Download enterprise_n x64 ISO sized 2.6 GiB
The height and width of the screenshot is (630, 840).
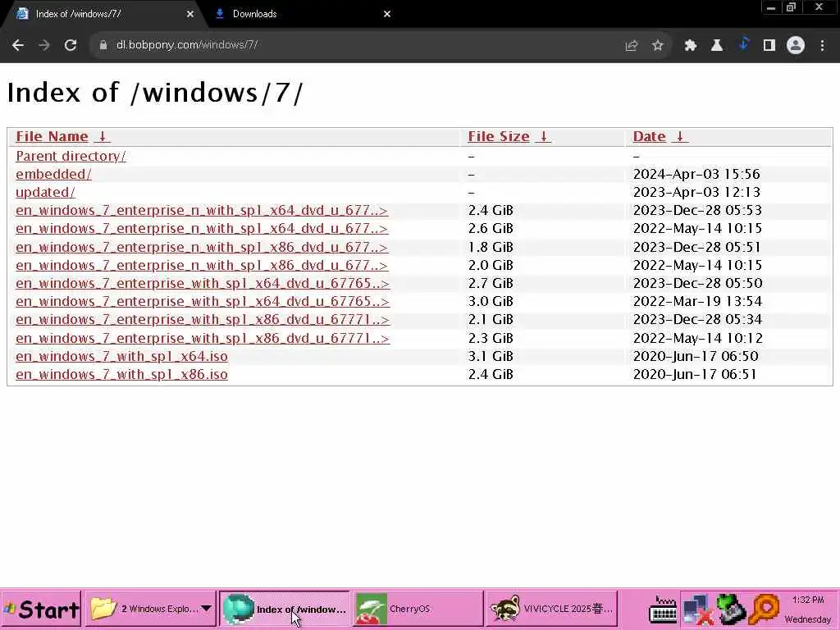202,229
